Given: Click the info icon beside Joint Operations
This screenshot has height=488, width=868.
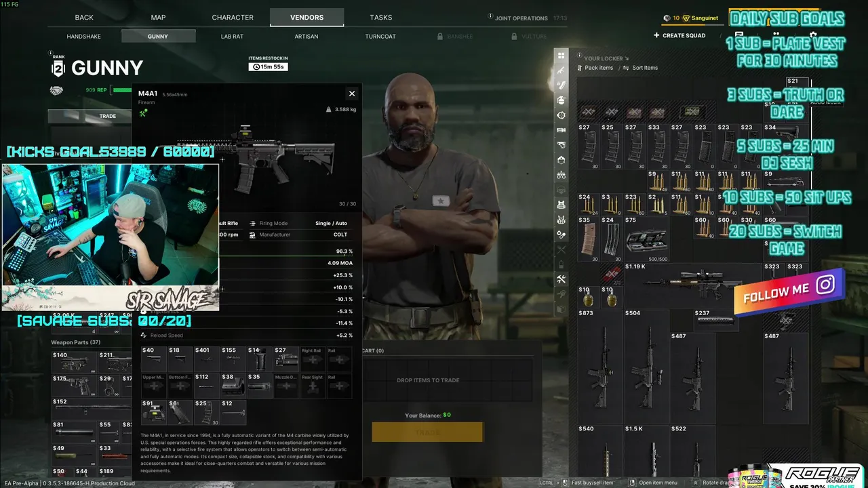Looking at the screenshot, I should [x=491, y=18].
